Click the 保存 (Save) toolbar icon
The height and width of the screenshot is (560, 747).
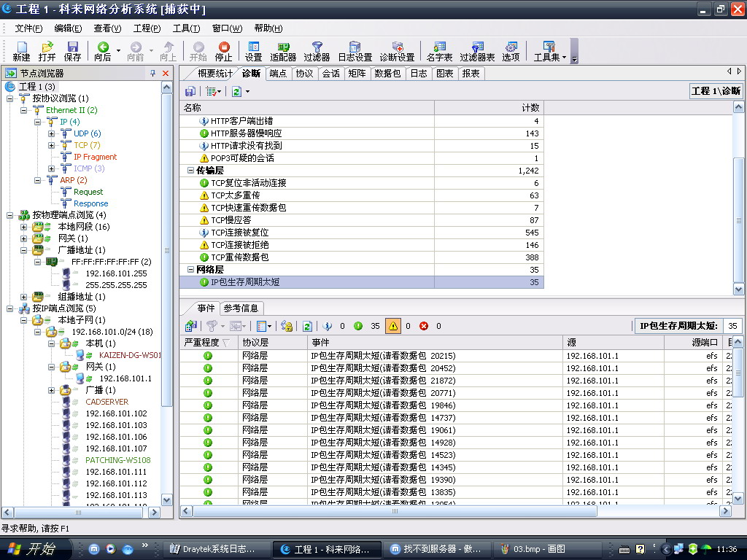pos(73,51)
